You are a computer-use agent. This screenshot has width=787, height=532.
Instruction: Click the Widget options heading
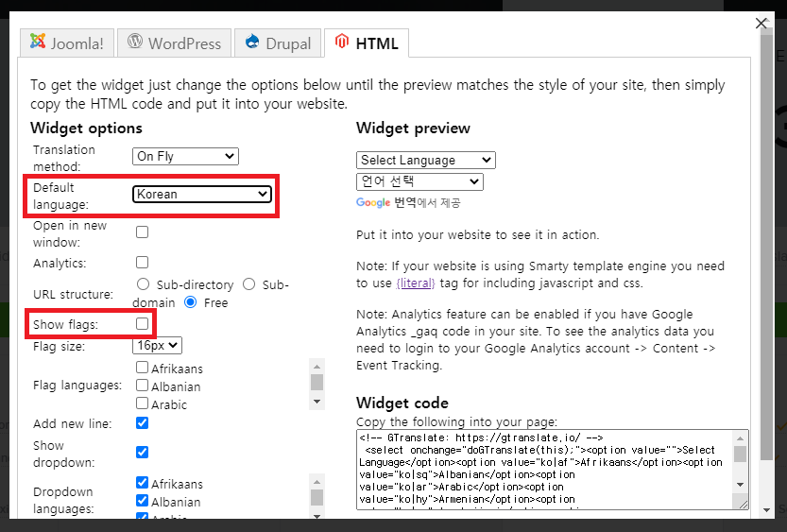coord(86,128)
